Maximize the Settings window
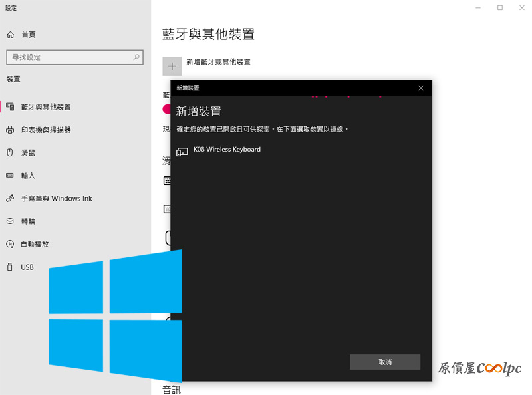The width and height of the screenshot is (532, 395). click(500, 7)
